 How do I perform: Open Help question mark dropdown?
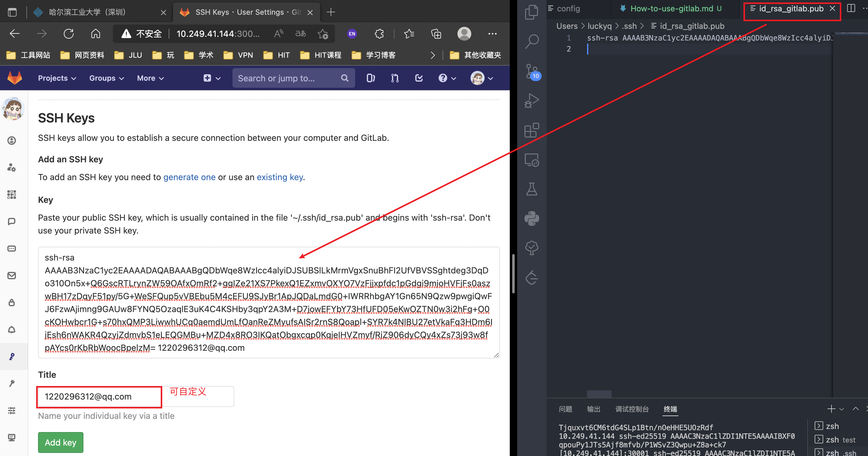click(447, 78)
